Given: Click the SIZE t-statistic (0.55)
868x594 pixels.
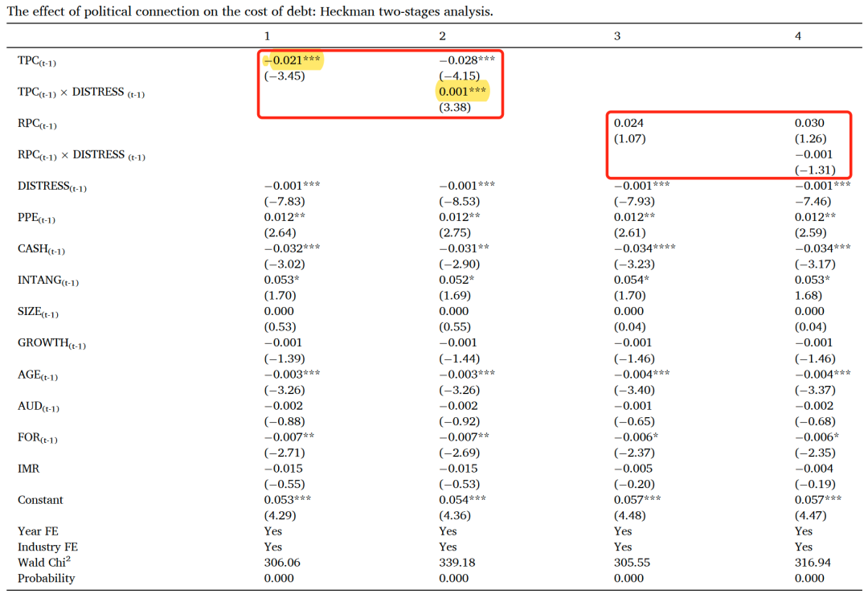Looking at the screenshot, I should click(454, 326).
